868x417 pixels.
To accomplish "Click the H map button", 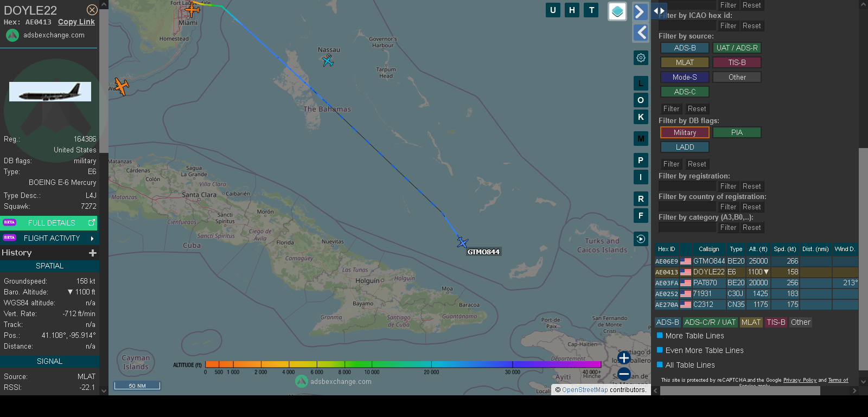I will [x=572, y=10].
